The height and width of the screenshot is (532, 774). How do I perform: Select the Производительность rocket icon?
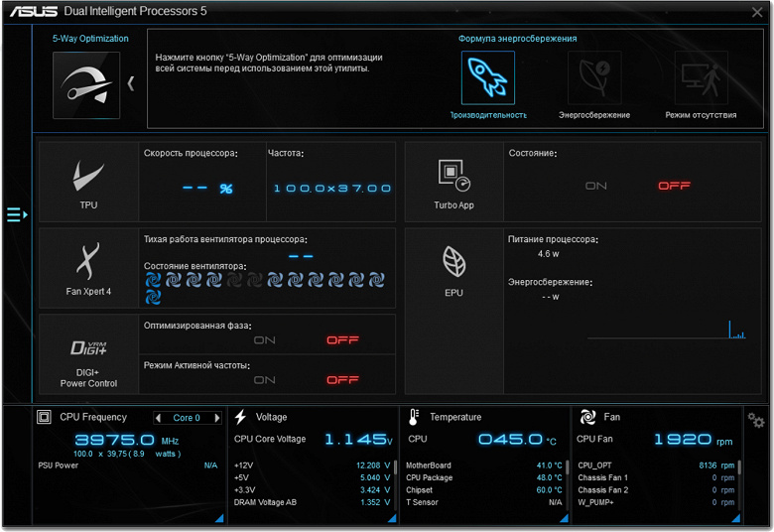click(x=487, y=77)
